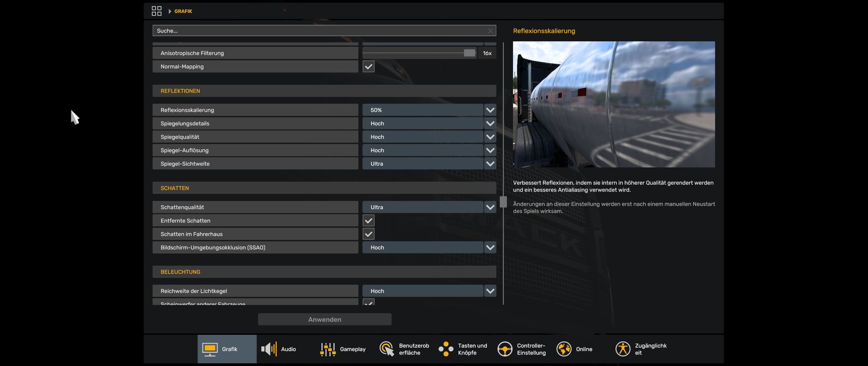Click the Zugänglichkeit accessibility icon
The width and height of the screenshot is (868, 366).
pos(623,349)
